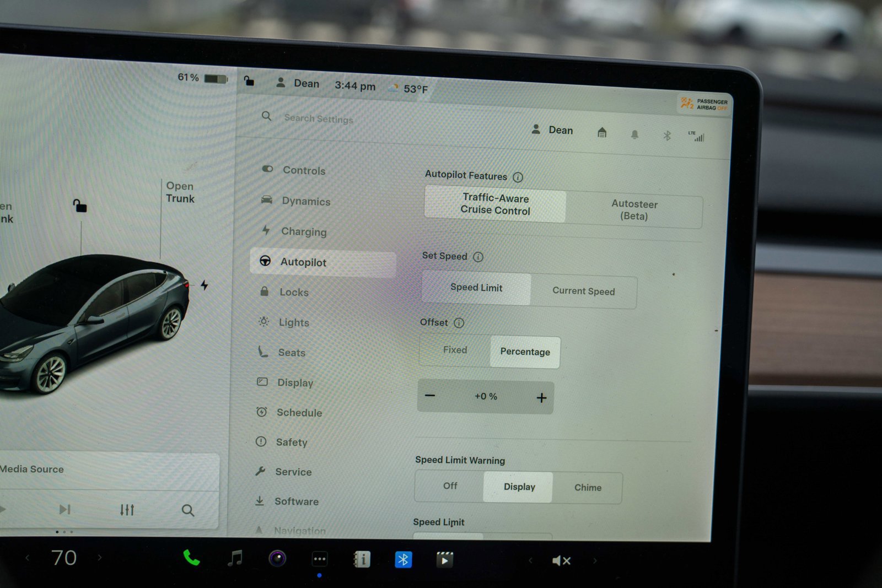Viewport: 882px width, 588px height.
Task: Open the Owner's Manual icon in the taskbar
Action: pos(362,559)
